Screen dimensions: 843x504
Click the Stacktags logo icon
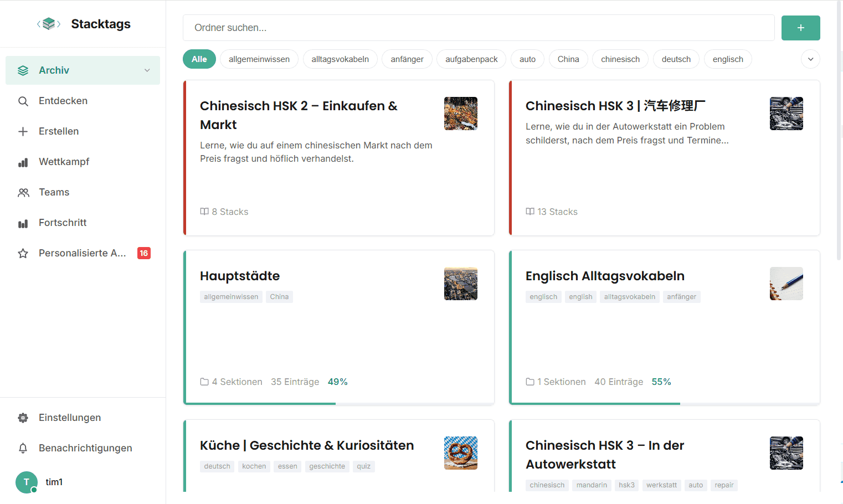(x=49, y=24)
